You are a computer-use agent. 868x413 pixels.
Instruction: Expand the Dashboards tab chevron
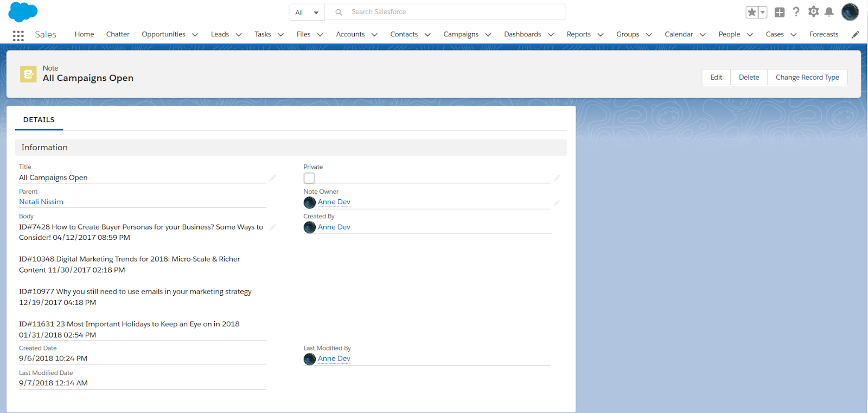(x=551, y=35)
